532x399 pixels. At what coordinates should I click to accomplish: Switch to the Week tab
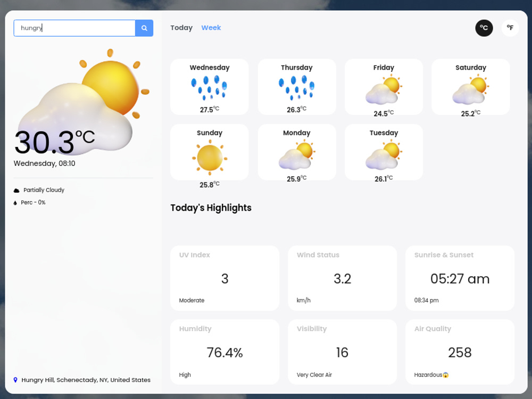(211, 28)
